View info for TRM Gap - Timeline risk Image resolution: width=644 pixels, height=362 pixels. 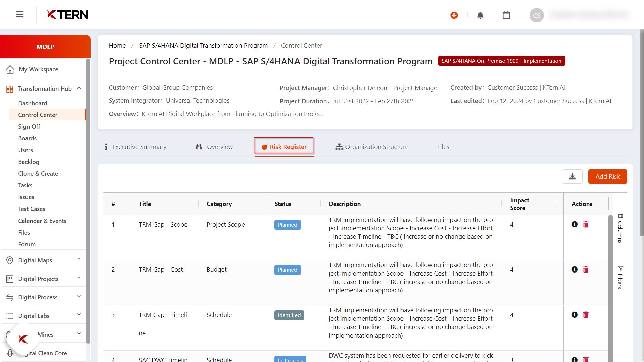(x=575, y=315)
